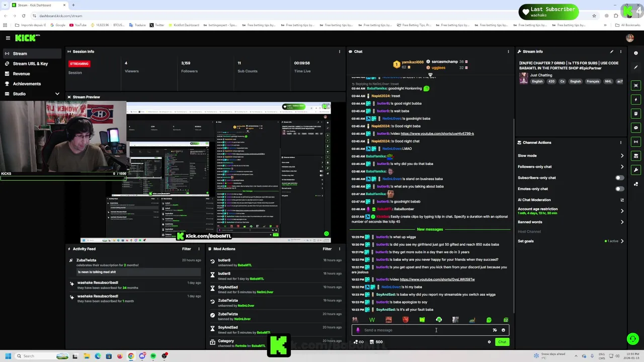Open the hamburger menu beside Kick logo
The image size is (644, 362).
(8, 38)
